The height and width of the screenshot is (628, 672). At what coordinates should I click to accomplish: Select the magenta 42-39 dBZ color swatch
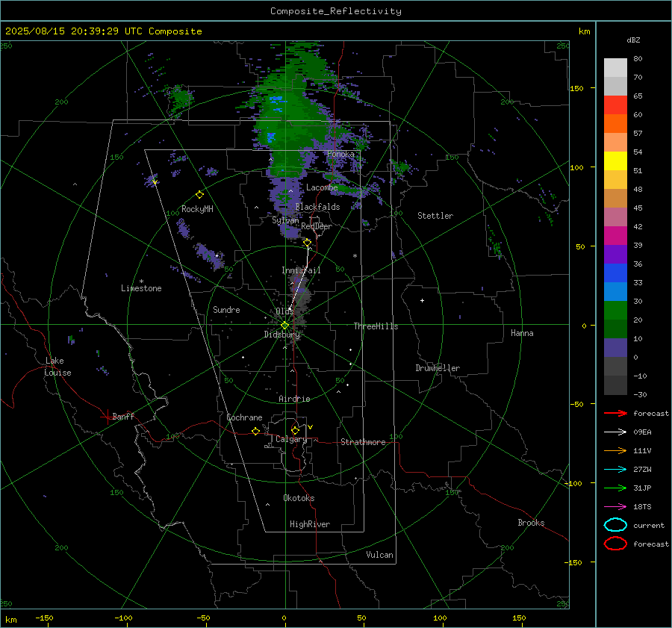615,236
